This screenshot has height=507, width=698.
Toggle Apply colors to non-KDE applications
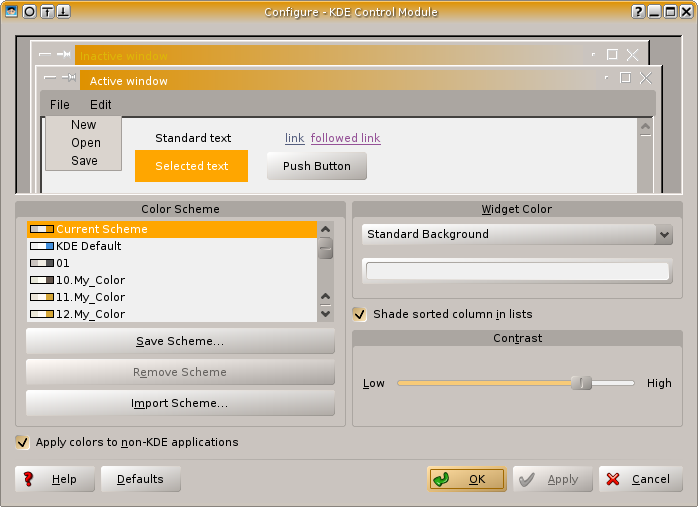[22, 442]
